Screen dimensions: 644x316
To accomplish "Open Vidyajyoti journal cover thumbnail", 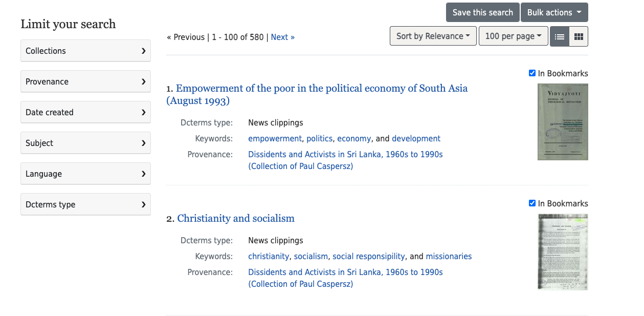I will (563, 122).
